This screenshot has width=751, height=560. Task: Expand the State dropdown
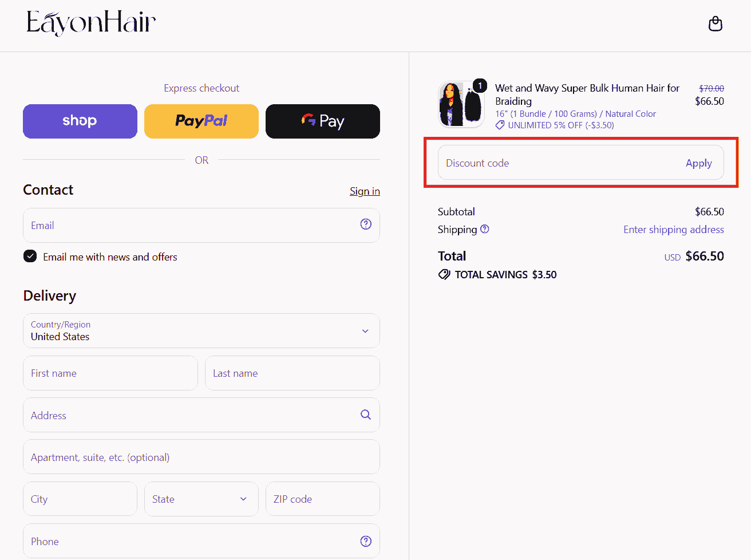[201, 499]
